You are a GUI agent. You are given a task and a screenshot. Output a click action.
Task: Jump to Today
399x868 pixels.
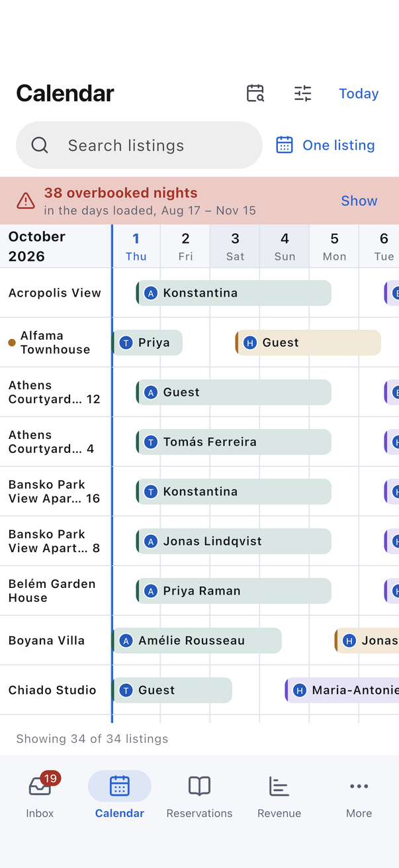[359, 93]
